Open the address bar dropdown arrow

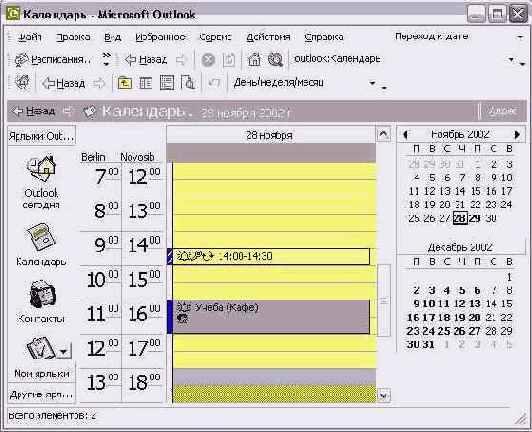point(511,60)
